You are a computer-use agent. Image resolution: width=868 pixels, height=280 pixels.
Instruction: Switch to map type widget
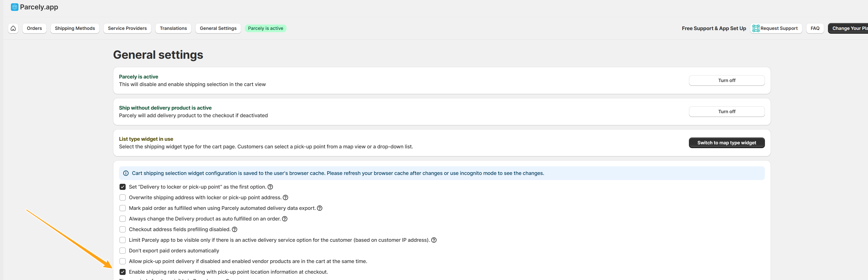(x=726, y=143)
